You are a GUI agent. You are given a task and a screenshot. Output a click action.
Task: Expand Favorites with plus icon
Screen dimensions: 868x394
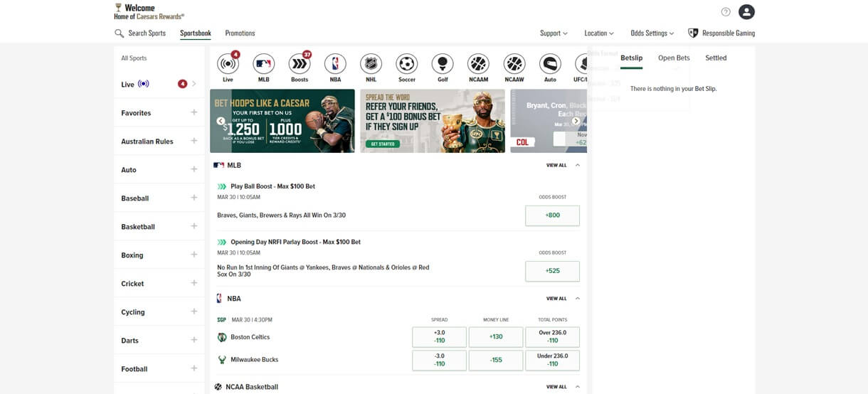tap(194, 112)
